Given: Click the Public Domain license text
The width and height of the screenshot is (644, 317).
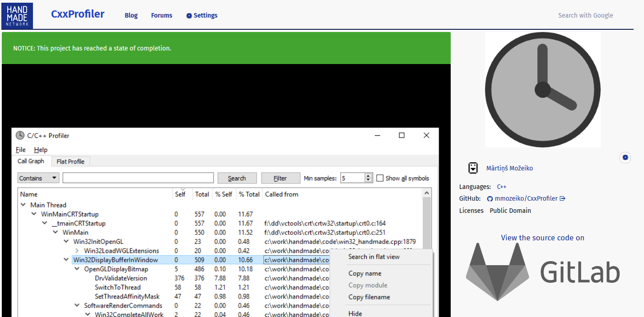Looking at the screenshot, I should (510, 211).
